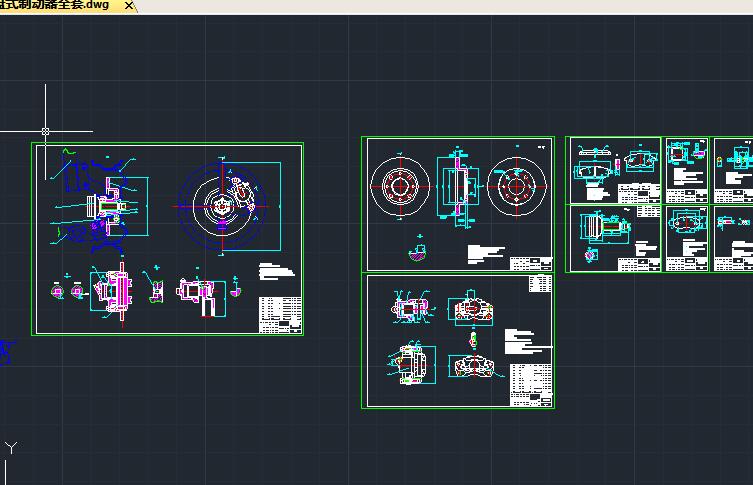The height and width of the screenshot is (485, 753).
Task: Click the white notes text on assembly sheet
Action: (276, 271)
